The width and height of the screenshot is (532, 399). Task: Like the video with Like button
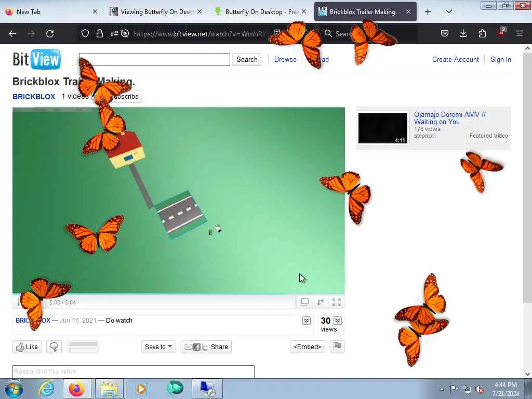pyautogui.click(x=27, y=347)
